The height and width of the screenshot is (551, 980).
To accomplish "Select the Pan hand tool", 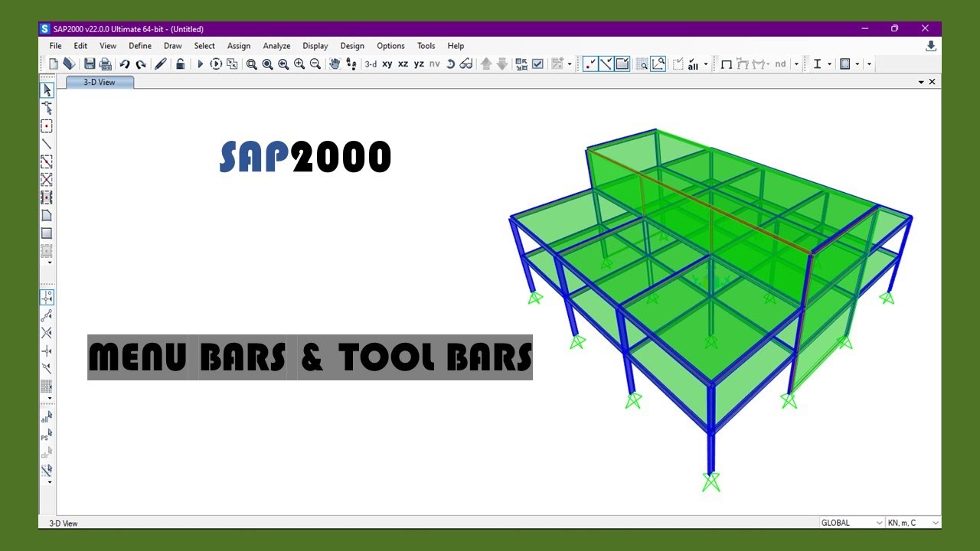I will coord(335,64).
